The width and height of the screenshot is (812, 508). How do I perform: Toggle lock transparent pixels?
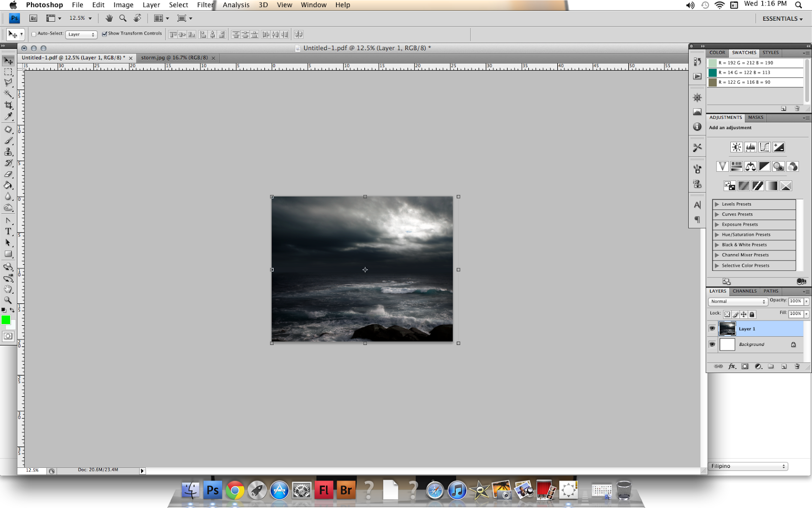coord(727,314)
